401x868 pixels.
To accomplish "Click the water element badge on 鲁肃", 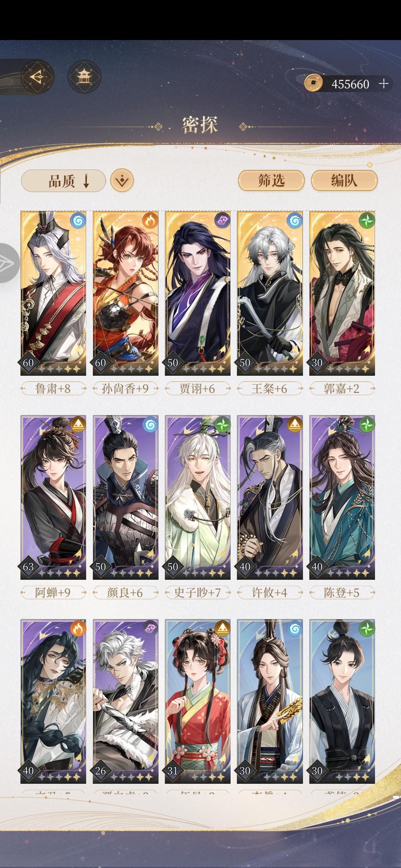I will (x=78, y=221).
